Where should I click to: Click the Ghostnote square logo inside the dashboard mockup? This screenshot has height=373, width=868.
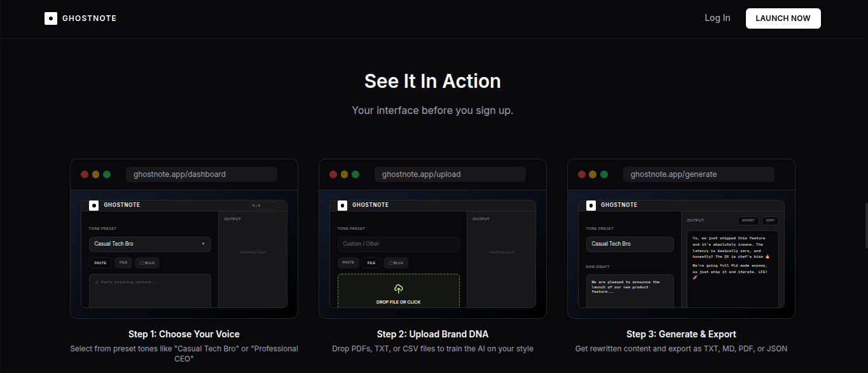[x=93, y=204]
